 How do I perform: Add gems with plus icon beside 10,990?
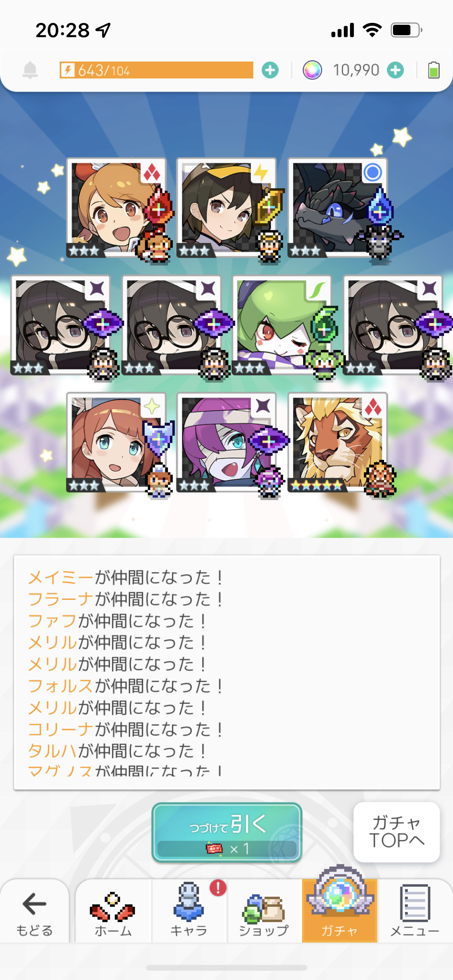395,70
